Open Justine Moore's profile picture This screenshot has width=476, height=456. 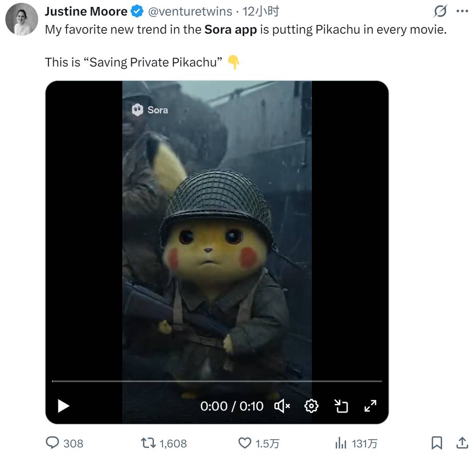(x=21, y=20)
